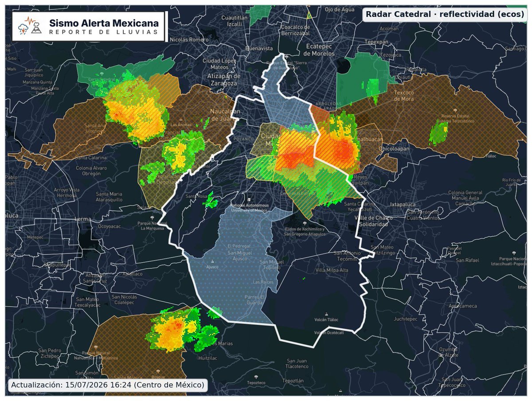This screenshot has height=401, width=532.
Task: Click the Radar Catedral reflectividad label
Action: point(445,14)
